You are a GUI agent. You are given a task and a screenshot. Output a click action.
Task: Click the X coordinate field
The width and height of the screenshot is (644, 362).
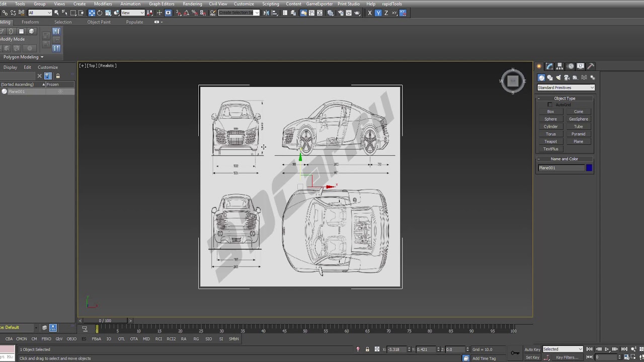pyautogui.click(x=397, y=349)
